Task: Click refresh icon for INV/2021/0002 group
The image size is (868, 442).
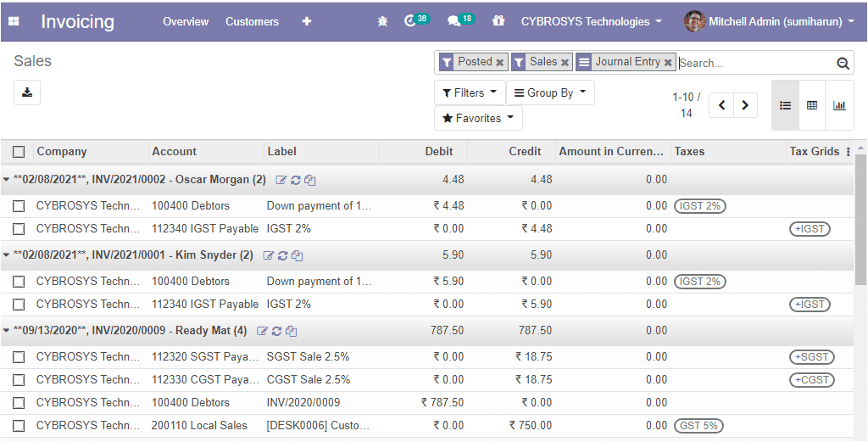Action: pyautogui.click(x=296, y=180)
